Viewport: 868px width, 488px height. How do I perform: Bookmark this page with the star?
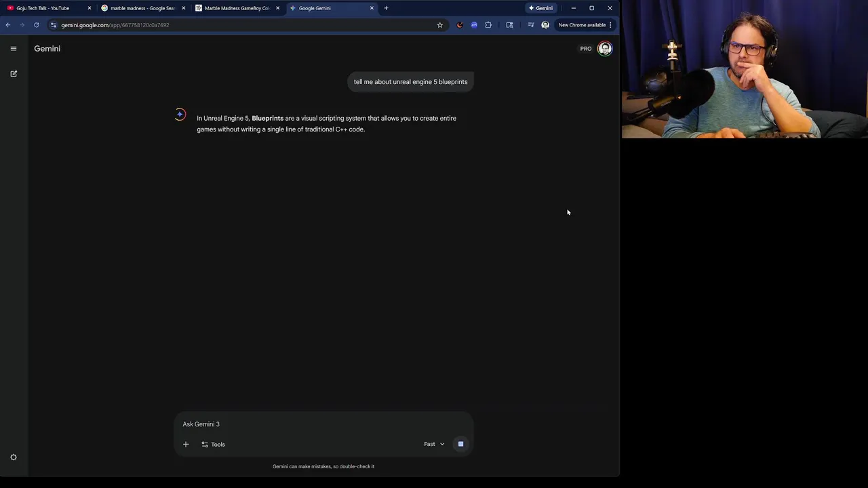(439, 25)
